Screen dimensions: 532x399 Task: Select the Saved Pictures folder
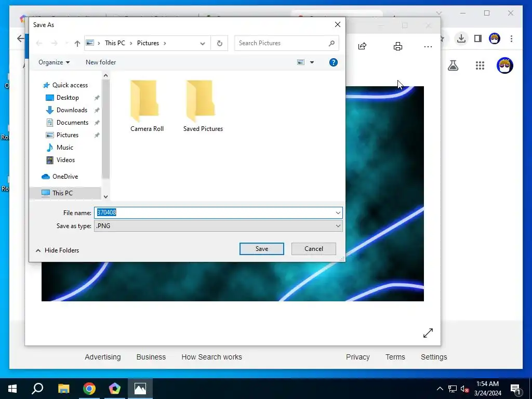[x=203, y=106]
